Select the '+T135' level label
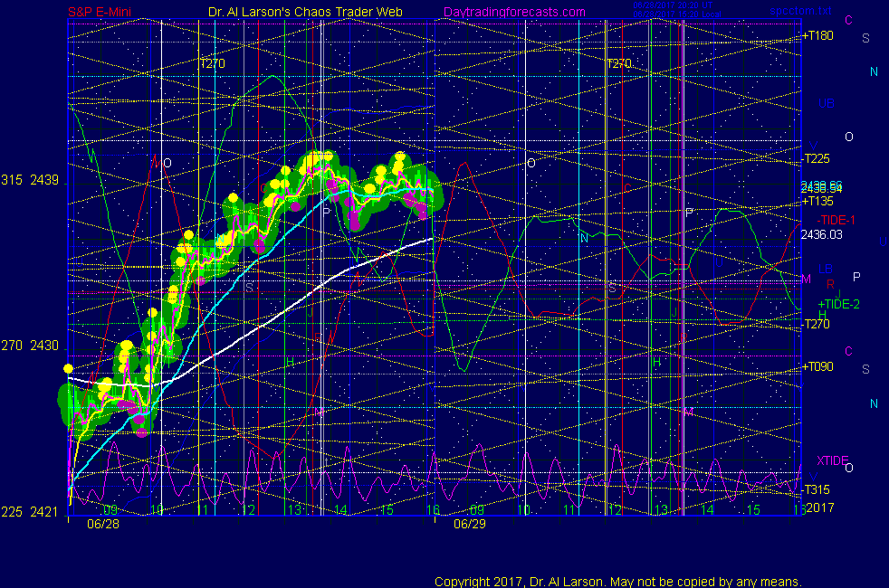The width and height of the screenshot is (889, 588). [x=817, y=201]
